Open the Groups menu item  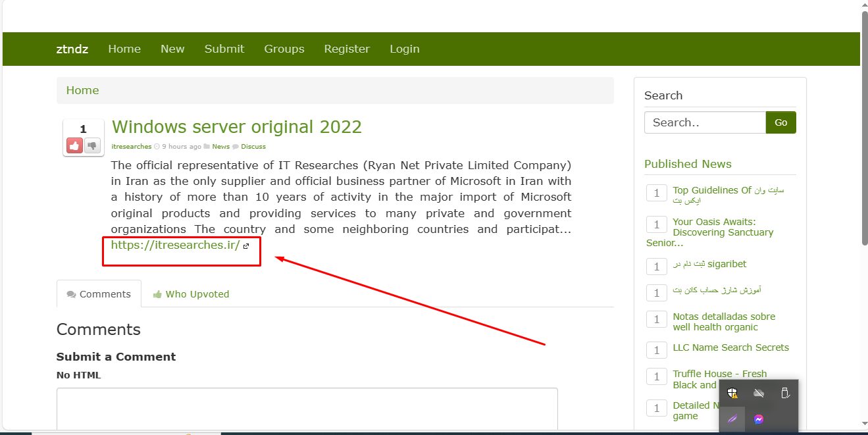[x=284, y=49]
